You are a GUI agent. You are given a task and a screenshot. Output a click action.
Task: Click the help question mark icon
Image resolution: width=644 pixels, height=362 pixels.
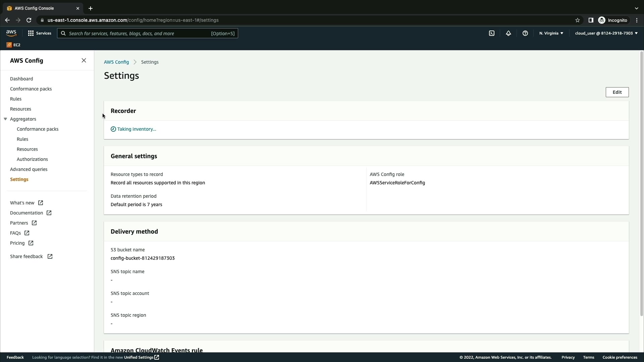point(525,33)
